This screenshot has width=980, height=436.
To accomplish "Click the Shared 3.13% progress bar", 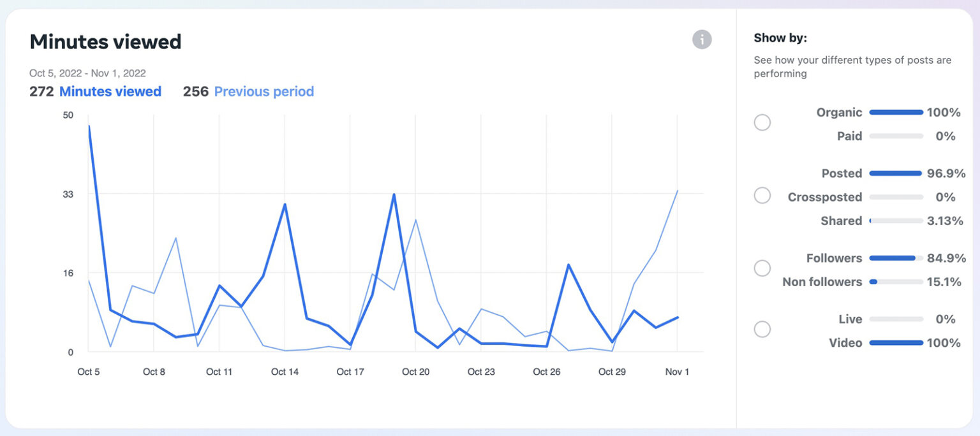I will (x=896, y=221).
